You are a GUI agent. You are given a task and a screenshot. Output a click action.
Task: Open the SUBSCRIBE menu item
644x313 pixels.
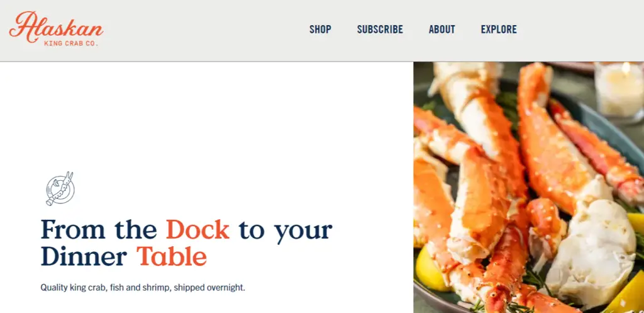[x=380, y=30]
